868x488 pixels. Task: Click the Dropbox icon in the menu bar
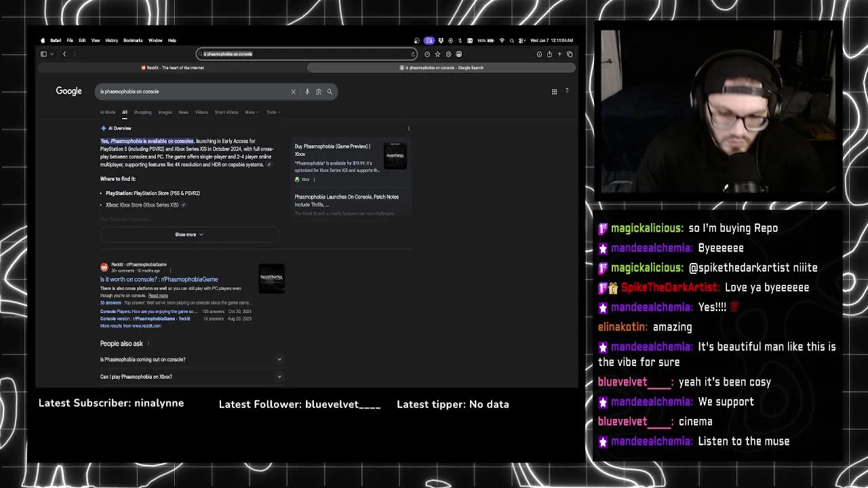pyautogui.click(x=441, y=41)
